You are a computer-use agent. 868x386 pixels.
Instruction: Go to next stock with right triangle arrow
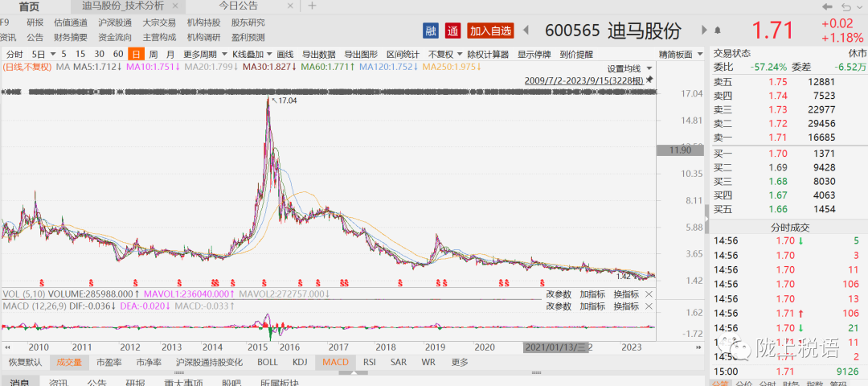pyautogui.click(x=704, y=30)
